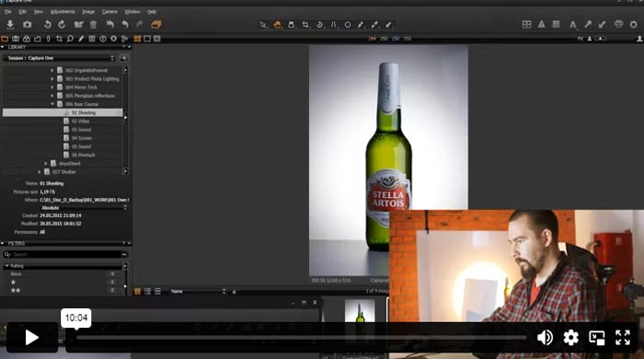Viewport: 644px width, 359px height.
Task: Open the Image menu
Action: [88, 11]
